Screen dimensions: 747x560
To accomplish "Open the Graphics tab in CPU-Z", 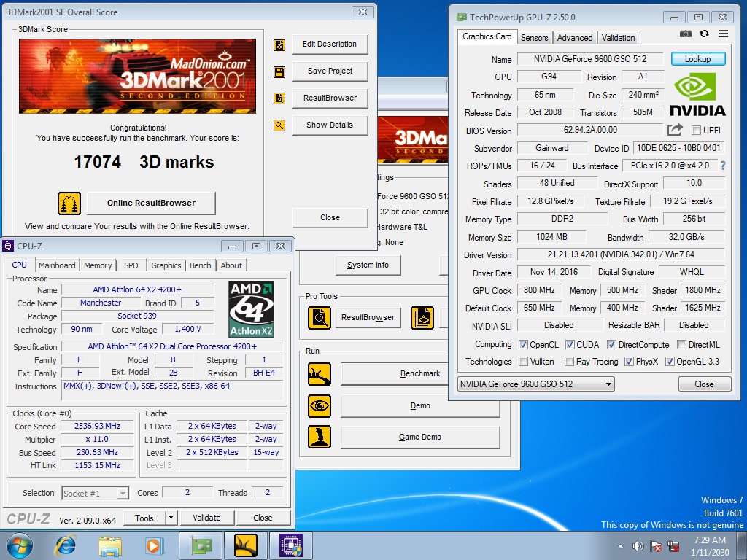I will click(166, 265).
